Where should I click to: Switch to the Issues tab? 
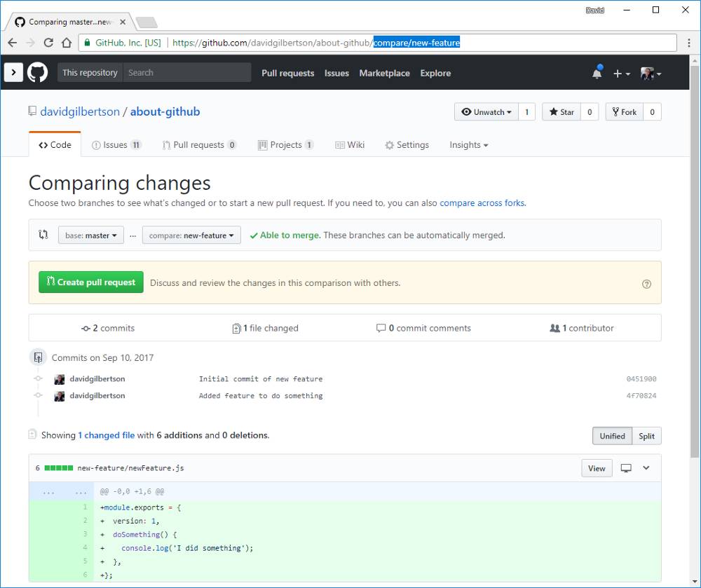coord(116,145)
